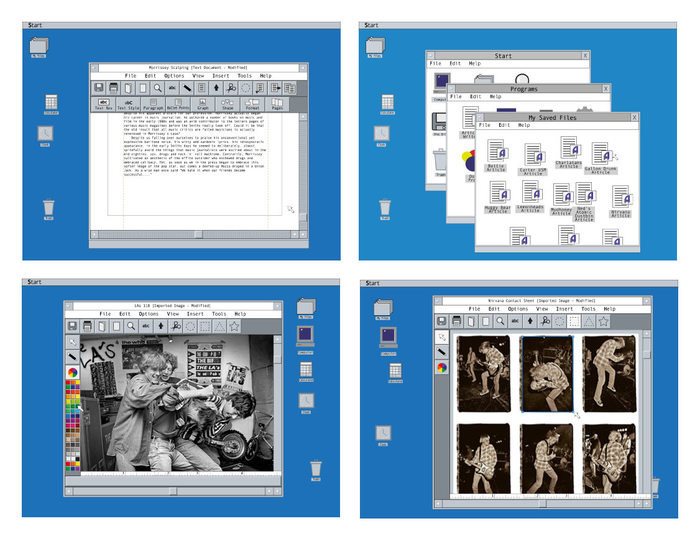Select the pen tool in the LA's image window sidebar
This screenshot has width=700, height=544.
[x=72, y=357]
